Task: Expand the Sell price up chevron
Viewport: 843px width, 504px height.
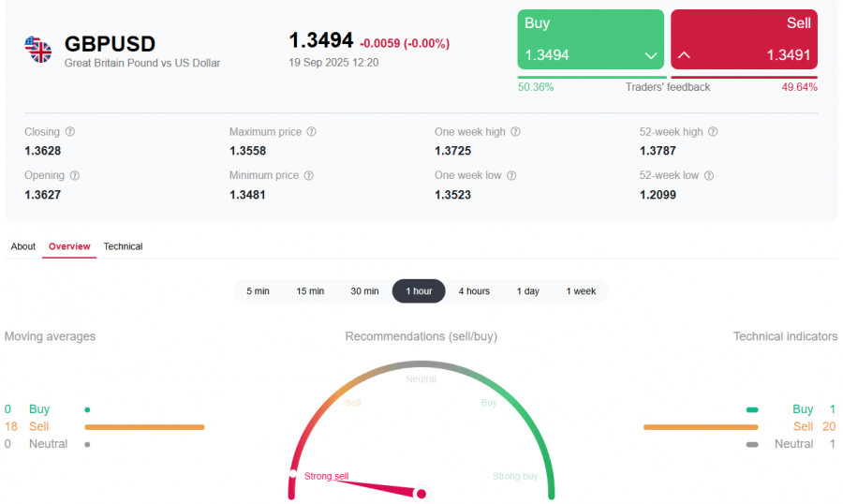Action: click(684, 55)
